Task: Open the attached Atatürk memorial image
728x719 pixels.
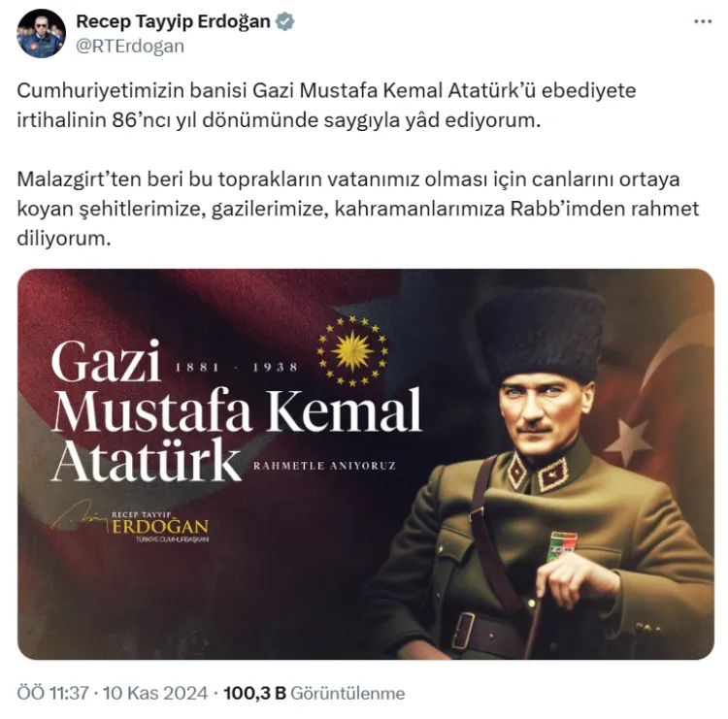Action: [365, 464]
